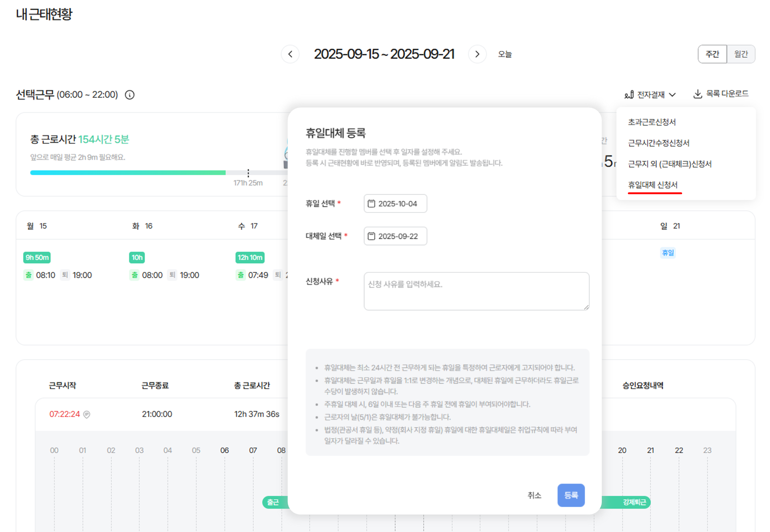Expand the 전자결재 dropdown chevron
Viewport: 770px width, 532px height.
tap(672, 95)
